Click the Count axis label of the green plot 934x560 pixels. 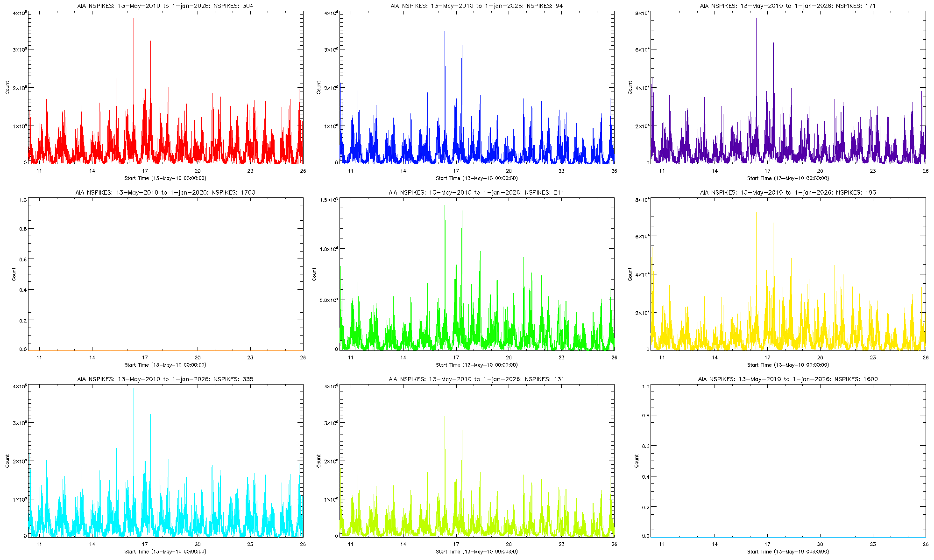[x=314, y=274]
